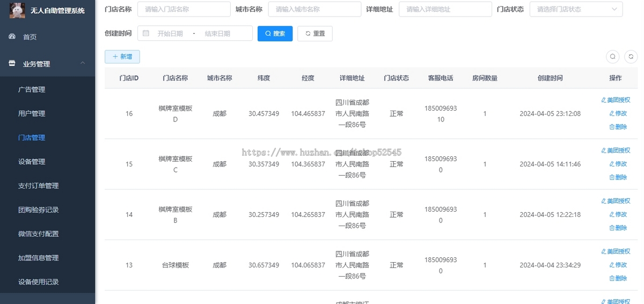This screenshot has height=304, width=644.
Task: Click 修改 for store 14
Action: pyautogui.click(x=618, y=214)
